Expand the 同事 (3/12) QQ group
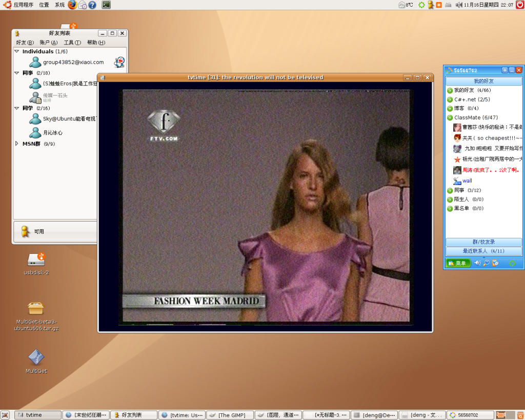This screenshot has height=420, width=525. (x=450, y=191)
